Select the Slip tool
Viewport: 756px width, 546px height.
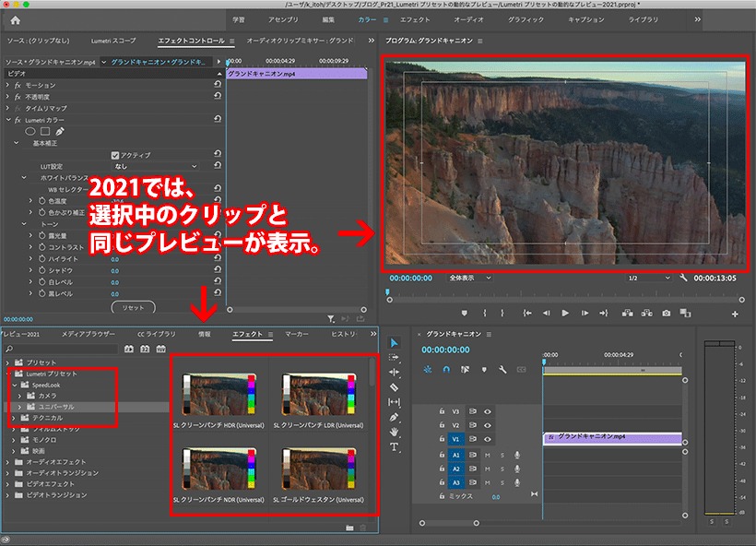click(x=394, y=402)
